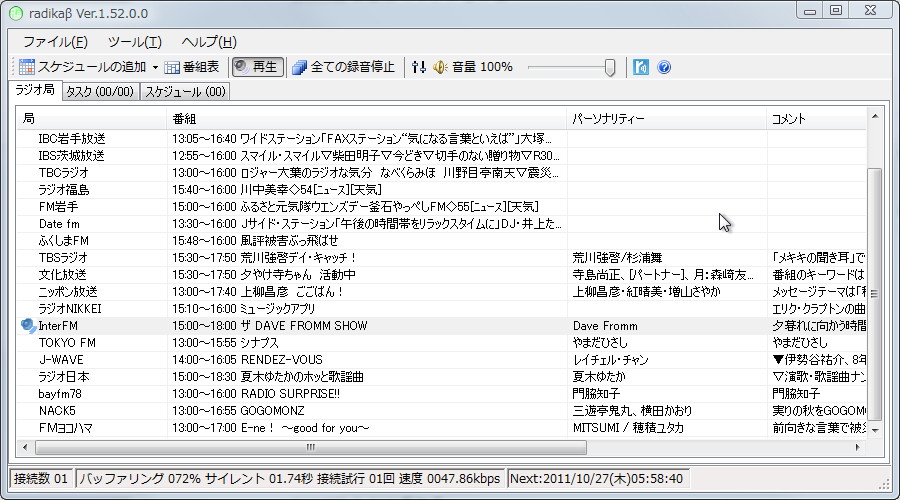Select the bayfm78 station row
Screen dimensions: 900x500
[x=442, y=394]
